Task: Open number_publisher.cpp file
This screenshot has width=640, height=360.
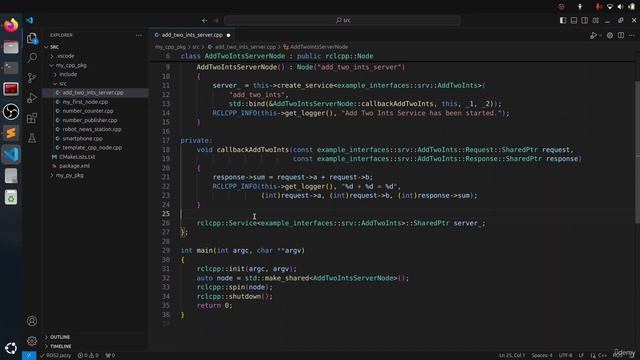Action: [x=90, y=120]
